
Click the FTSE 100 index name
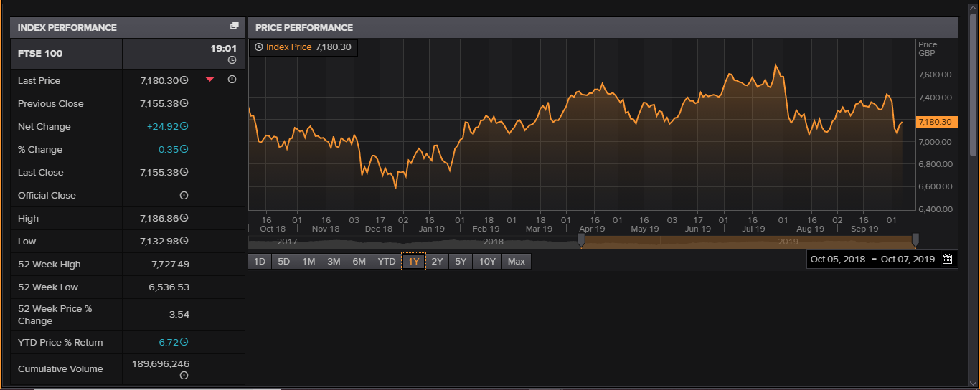pos(40,53)
